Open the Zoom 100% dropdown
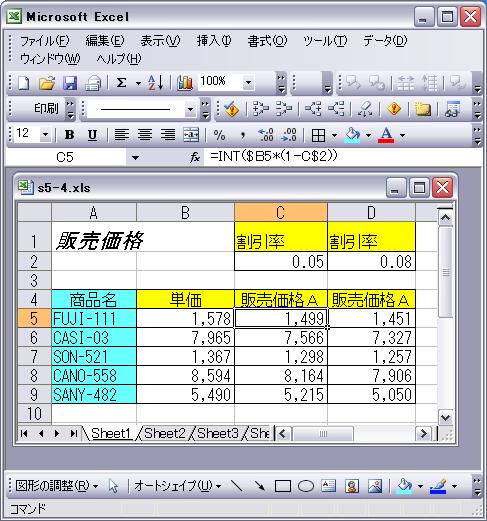This screenshot has width=487, height=521. 248,82
